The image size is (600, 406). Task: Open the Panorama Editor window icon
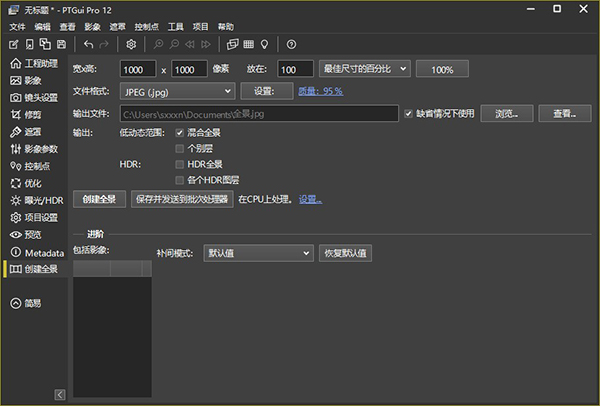click(x=233, y=44)
